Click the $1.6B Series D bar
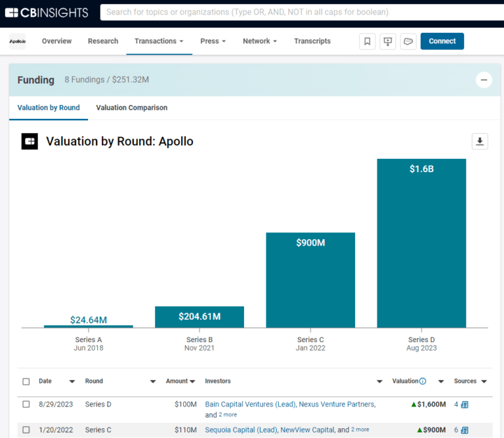504x438 pixels. [421, 244]
